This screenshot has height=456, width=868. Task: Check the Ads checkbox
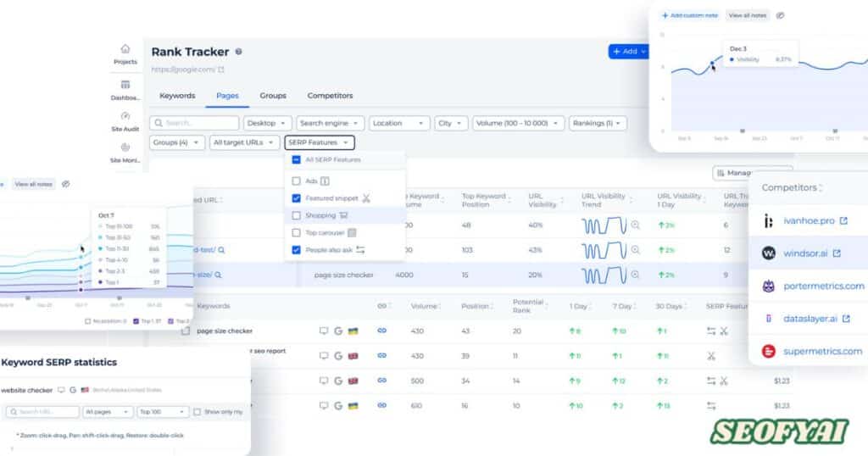coord(296,181)
